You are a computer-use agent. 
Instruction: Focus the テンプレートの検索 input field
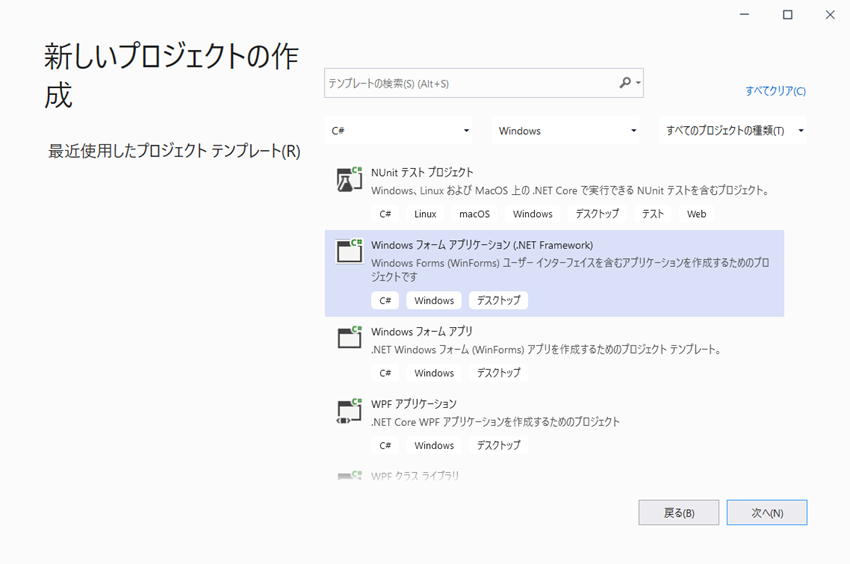pos(470,83)
